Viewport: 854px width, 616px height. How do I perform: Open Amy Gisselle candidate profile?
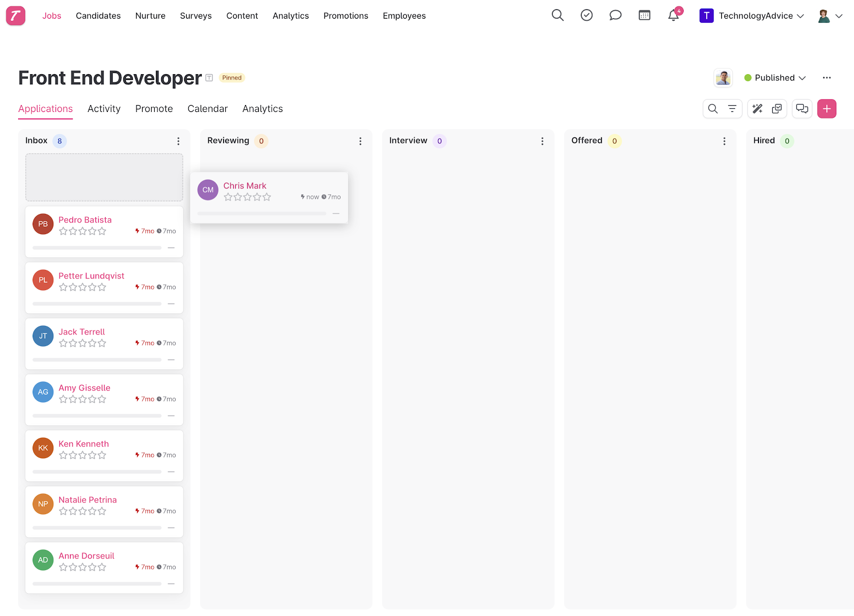tap(84, 388)
